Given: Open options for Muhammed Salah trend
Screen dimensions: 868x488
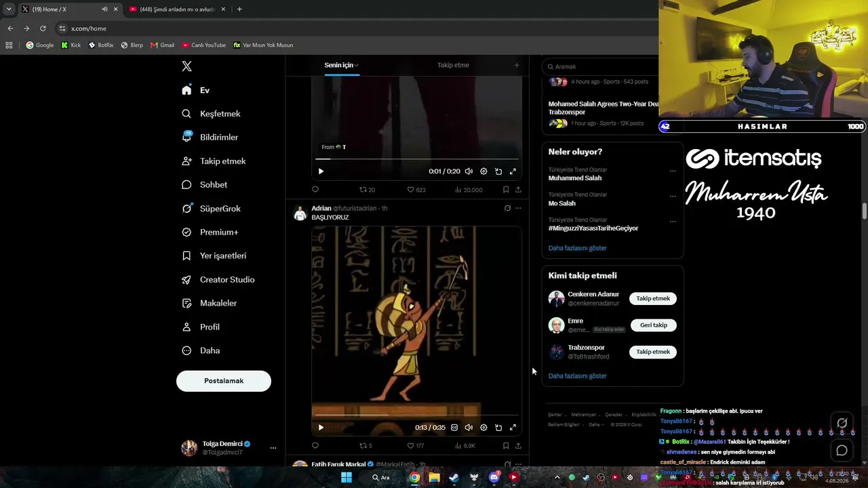Looking at the screenshot, I should click(x=673, y=171).
